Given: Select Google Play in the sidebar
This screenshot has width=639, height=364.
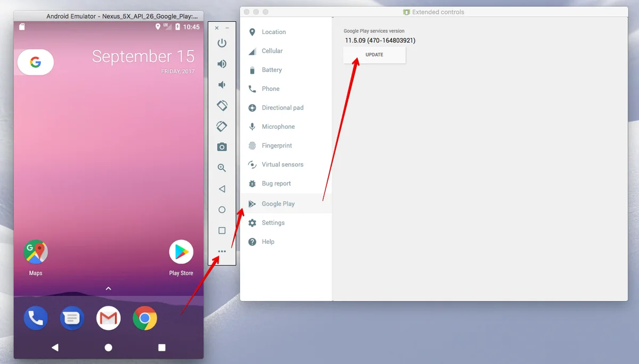Looking at the screenshot, I should tap(286, 204).
